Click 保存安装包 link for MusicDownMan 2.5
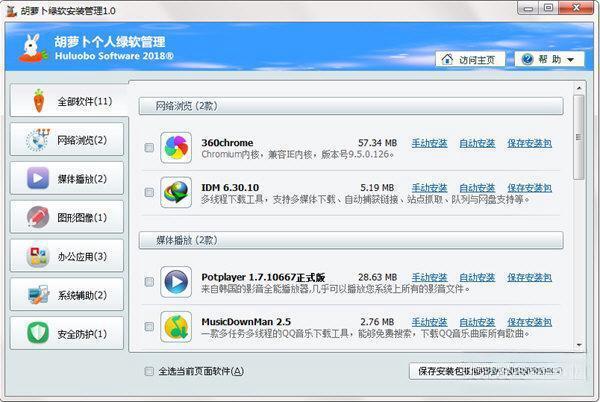Viewport: 600px width, 402px height. click(530, 322)
